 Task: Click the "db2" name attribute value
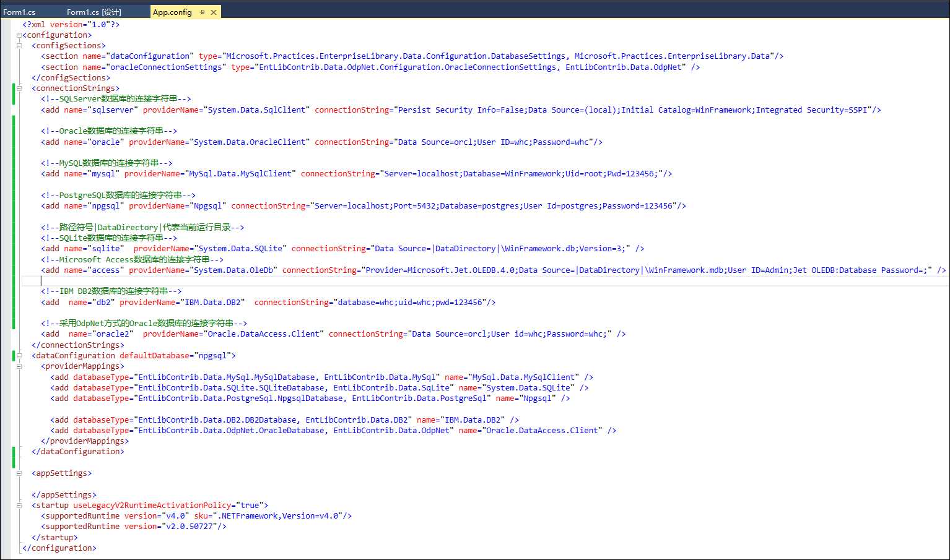(103, 303)
